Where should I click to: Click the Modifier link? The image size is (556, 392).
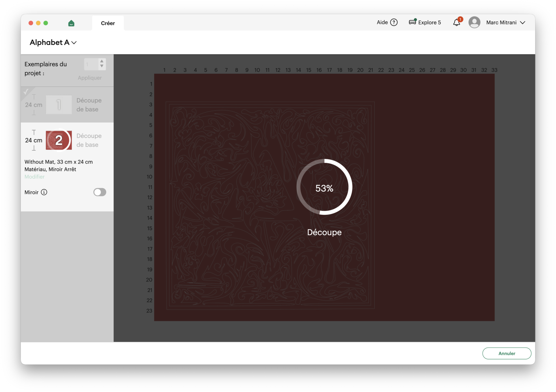pyautogui.click(x=34, y=177)
